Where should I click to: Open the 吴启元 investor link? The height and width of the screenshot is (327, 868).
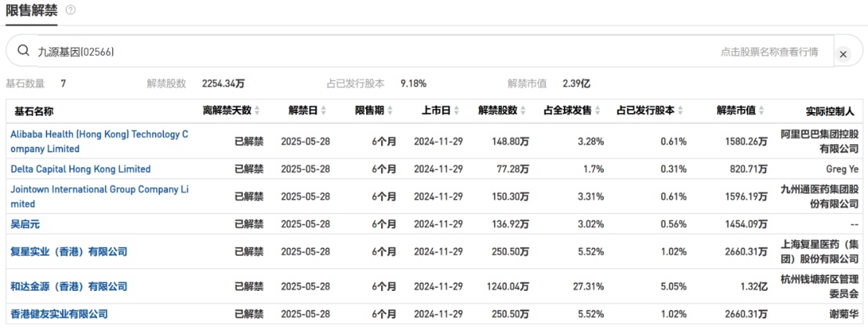tap(25, 223)
